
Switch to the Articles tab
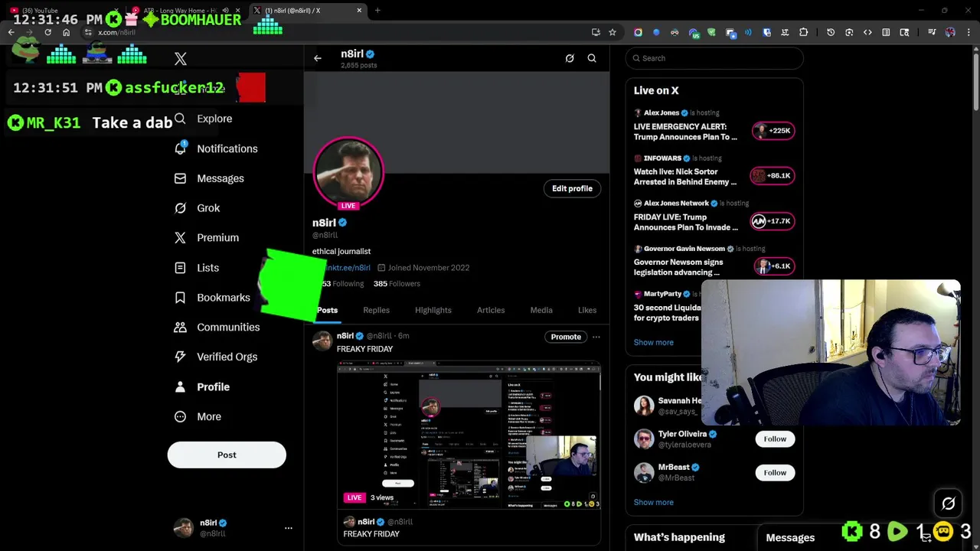491,310
